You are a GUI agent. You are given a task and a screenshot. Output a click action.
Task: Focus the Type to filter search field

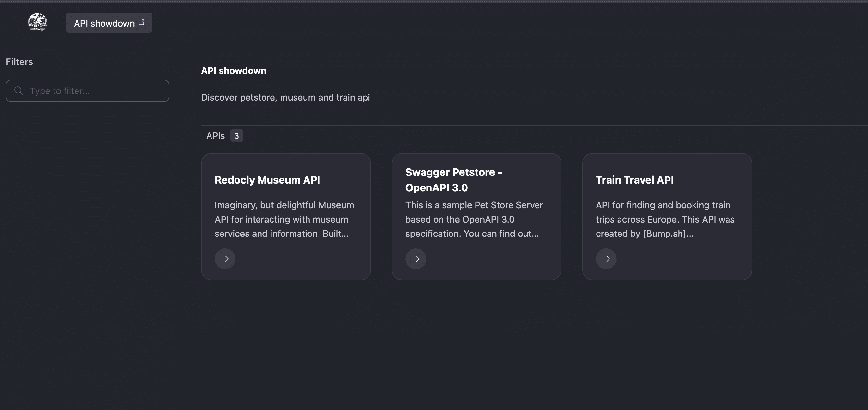(x=88, y=91)
